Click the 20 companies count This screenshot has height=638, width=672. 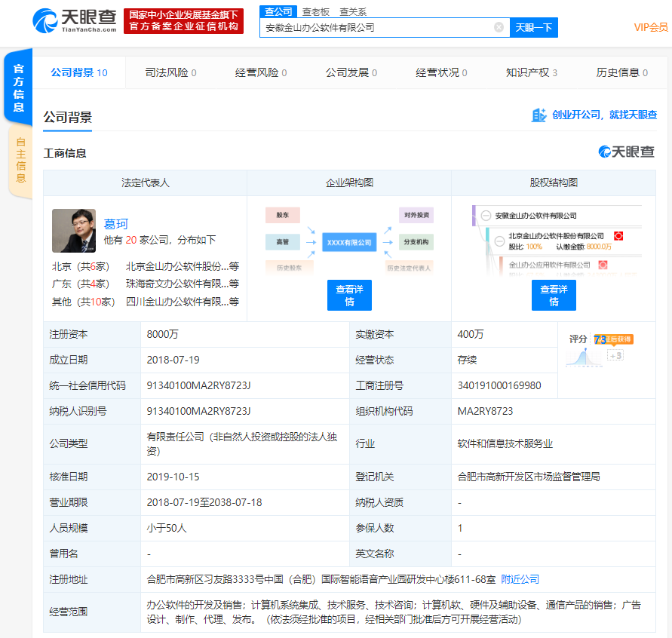131,240
